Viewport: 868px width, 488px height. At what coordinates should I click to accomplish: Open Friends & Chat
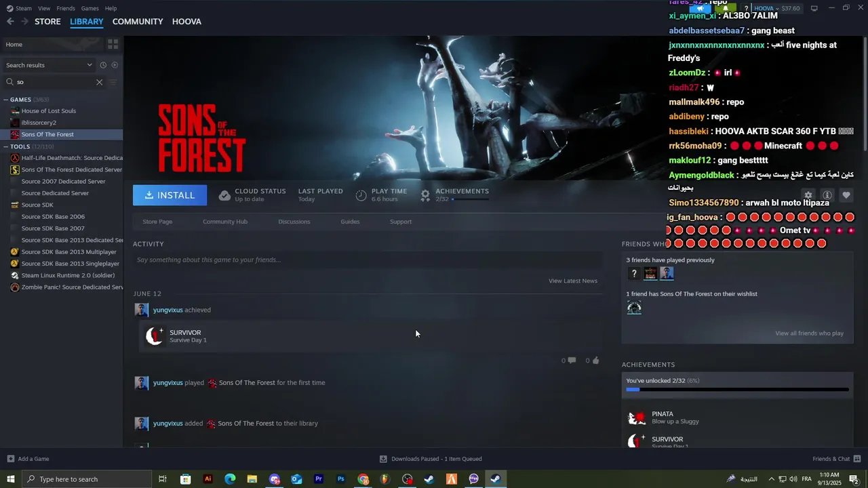coord(837,459)
